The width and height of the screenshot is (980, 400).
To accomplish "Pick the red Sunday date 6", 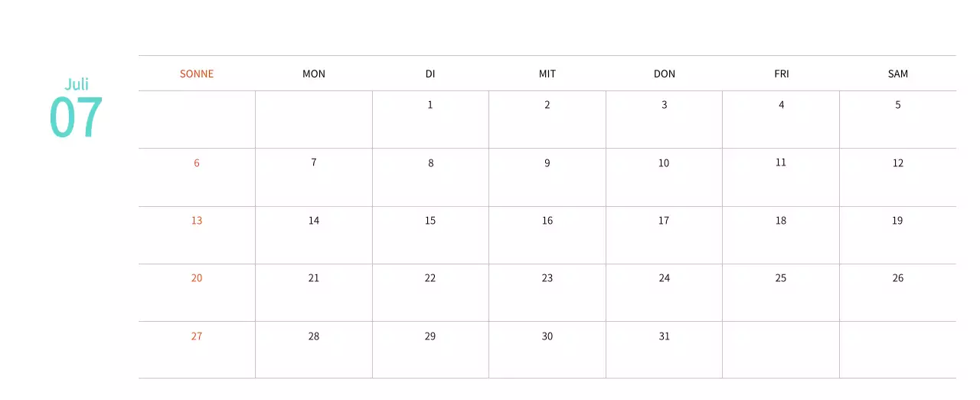I will (197, 163).
